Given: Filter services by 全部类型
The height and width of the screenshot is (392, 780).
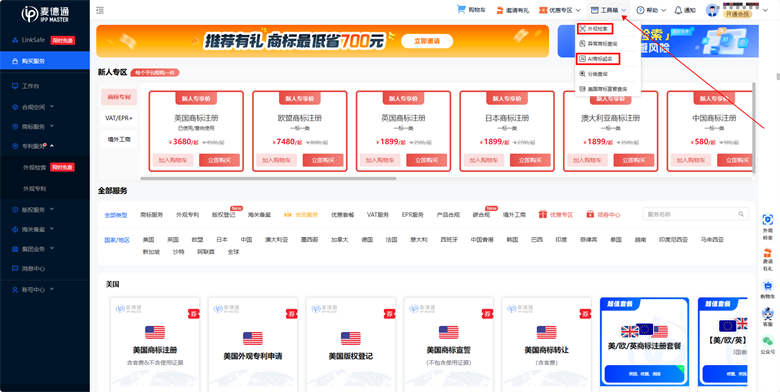Looking at the screenshot, I should point(115,215).
